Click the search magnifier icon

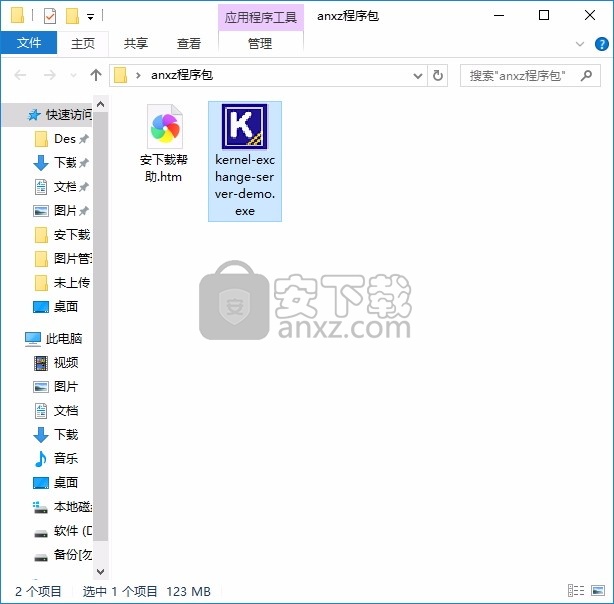tap(586, 75)
